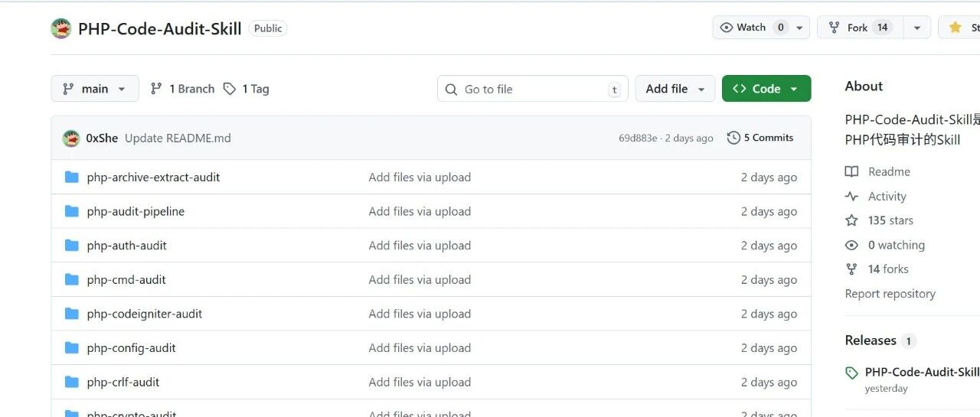Open the Readme link in About
The height and width of the screenshot is (417, 980).
[878, 171]
